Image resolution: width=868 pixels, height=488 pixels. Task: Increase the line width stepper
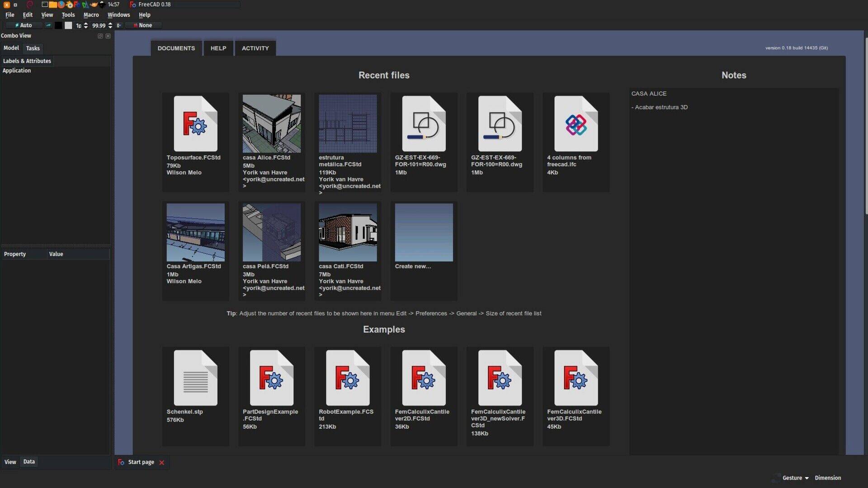point(86,24)
